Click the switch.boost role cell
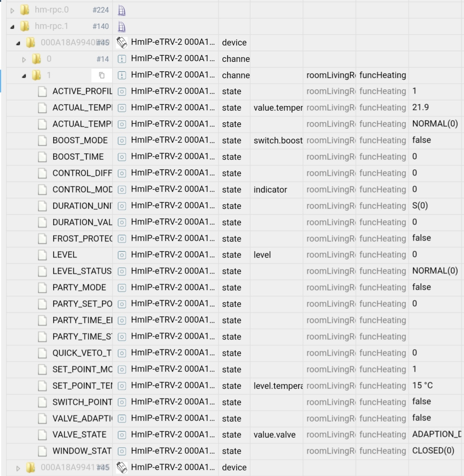Image resolution: width=464 pixels, height=476 pixels. click(x=278, y=140)
